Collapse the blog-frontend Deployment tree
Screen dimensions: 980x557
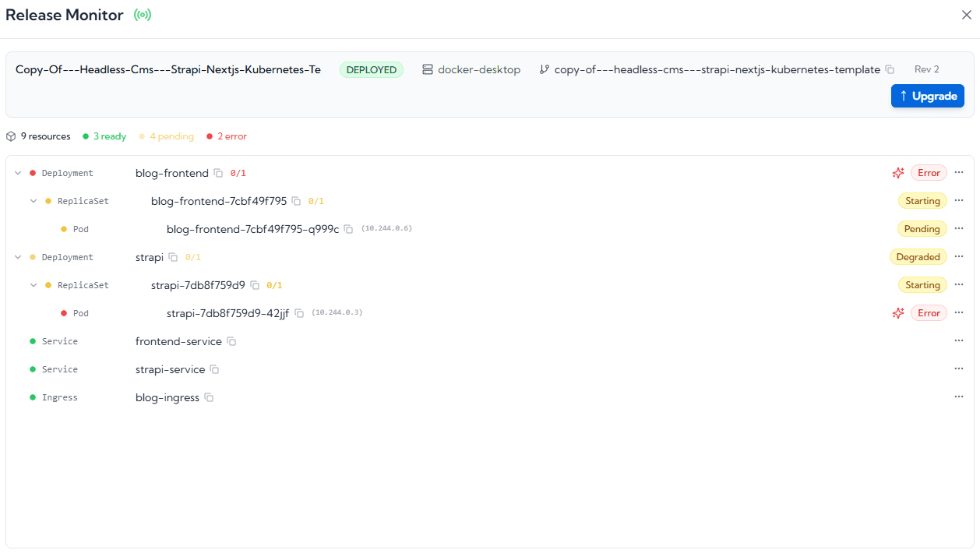point(18,173)
